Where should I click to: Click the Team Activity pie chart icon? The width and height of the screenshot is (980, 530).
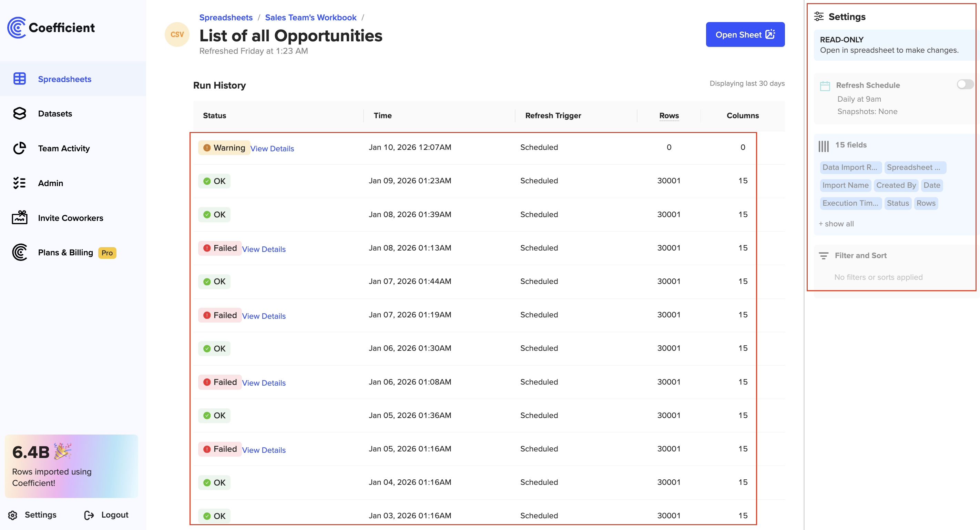(19, 148)
